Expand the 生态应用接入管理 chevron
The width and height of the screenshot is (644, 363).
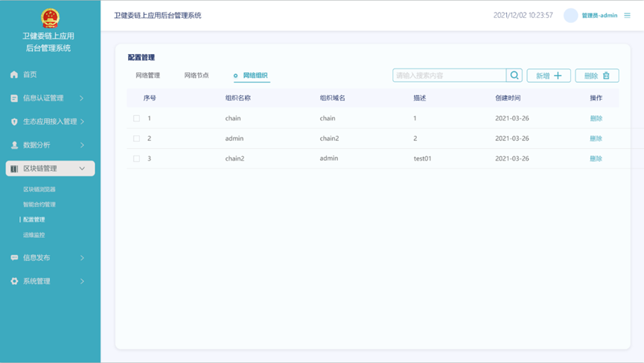[x=83, y=121]
